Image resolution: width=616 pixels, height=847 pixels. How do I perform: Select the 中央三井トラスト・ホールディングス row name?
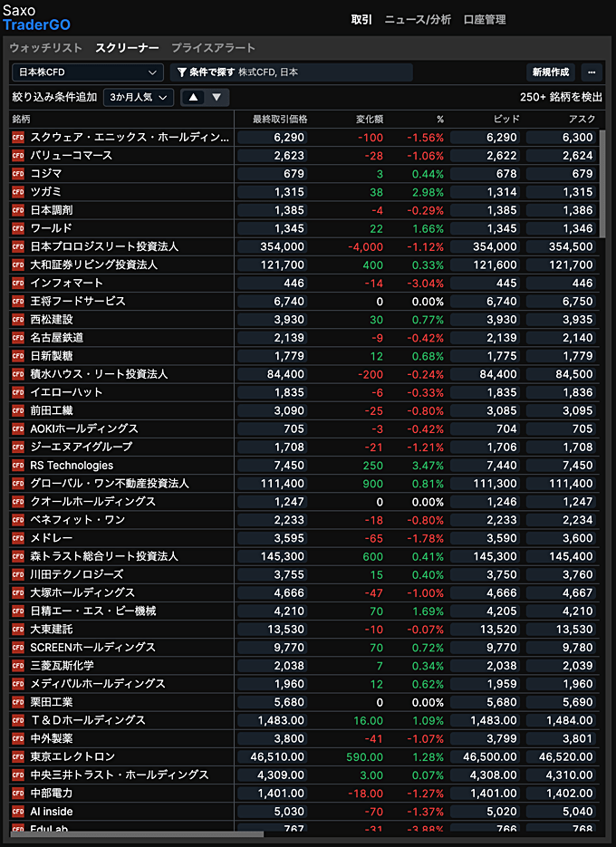[120, 775]
